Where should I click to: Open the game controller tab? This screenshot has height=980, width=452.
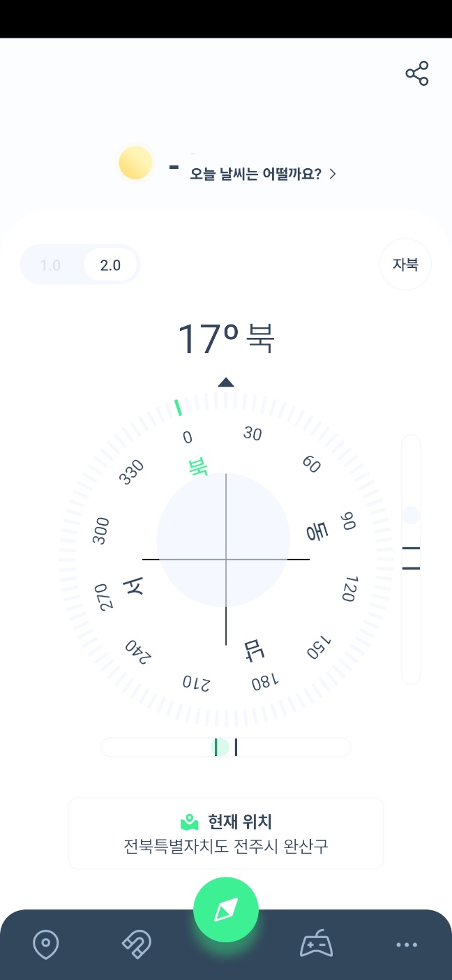point(316,945)
